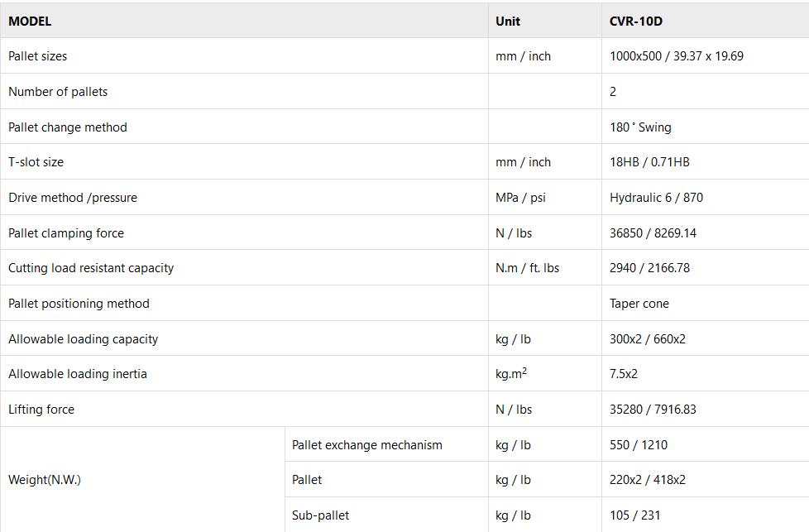Screen dimensions: 809x532
Task: Select the CVR-10D header cell
Action: pos(635,21)
